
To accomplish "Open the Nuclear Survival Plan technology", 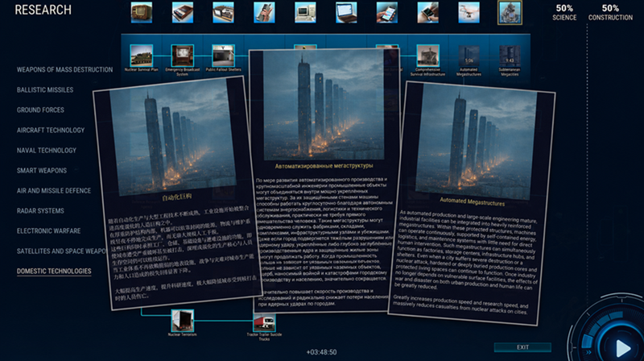I will (142, 56).
